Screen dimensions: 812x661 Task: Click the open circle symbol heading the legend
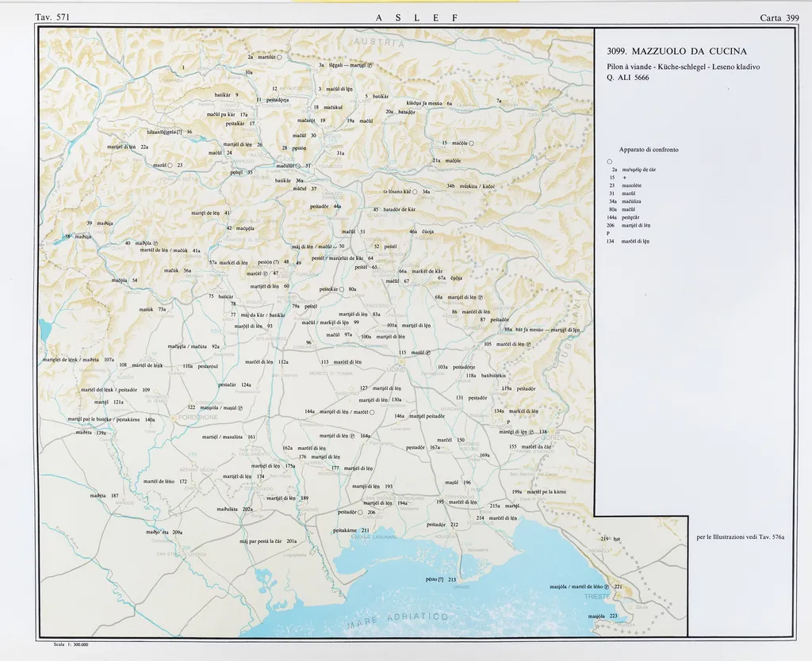click(609, 162)
